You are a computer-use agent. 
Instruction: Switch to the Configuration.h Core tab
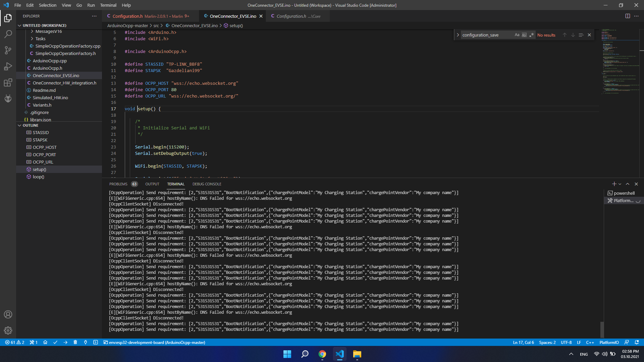[298, 16]
